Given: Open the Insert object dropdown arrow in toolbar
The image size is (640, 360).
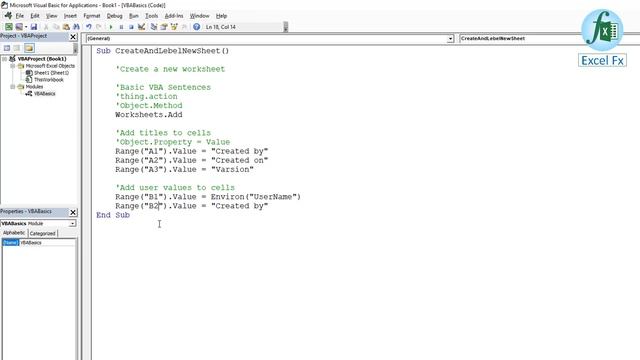Looking at the screenshot, I should (x=26, y=27).
